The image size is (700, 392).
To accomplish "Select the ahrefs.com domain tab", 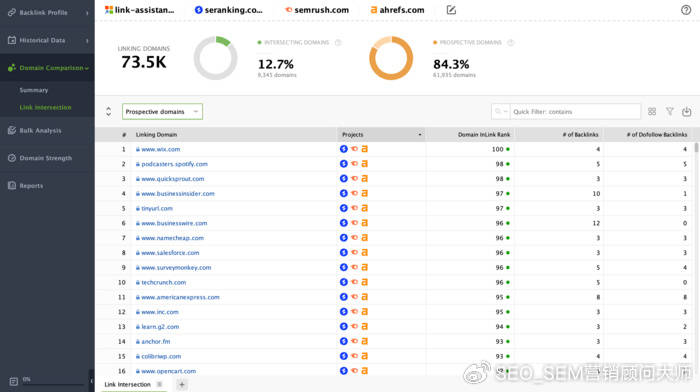I will [397, 10].
